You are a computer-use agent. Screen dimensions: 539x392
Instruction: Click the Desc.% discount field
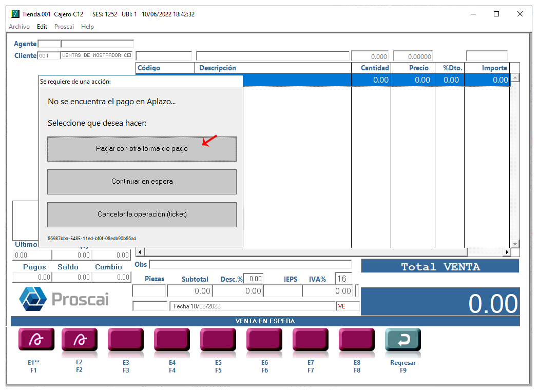tap(253, 279)
